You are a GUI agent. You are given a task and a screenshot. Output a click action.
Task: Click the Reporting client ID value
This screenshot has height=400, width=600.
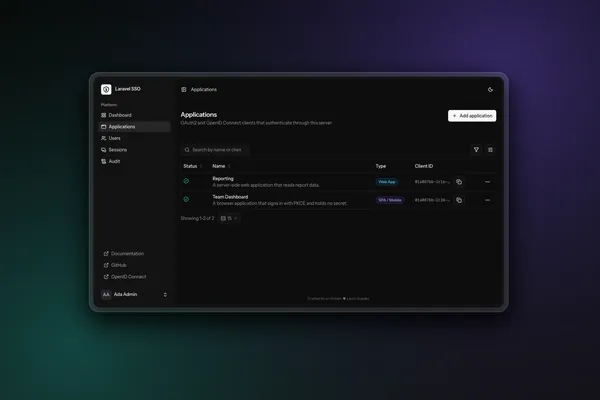click(x=432, y=182)
